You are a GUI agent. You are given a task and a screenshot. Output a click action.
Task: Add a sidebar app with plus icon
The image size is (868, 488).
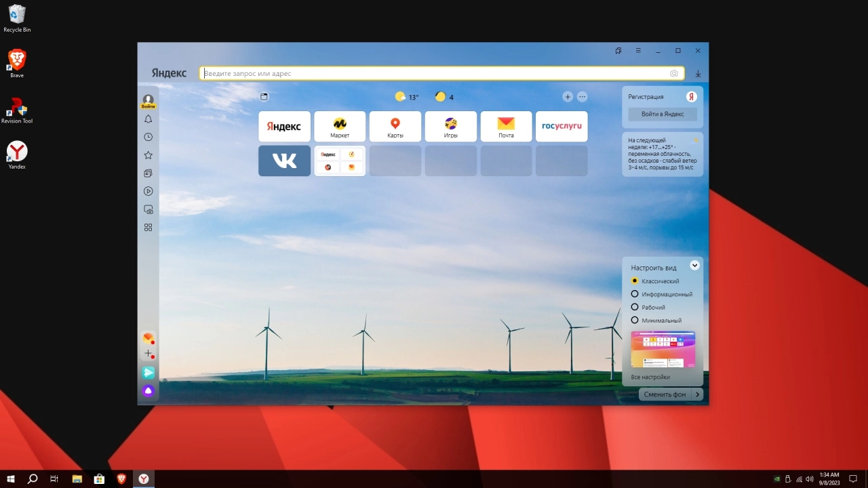coord(149,354)
